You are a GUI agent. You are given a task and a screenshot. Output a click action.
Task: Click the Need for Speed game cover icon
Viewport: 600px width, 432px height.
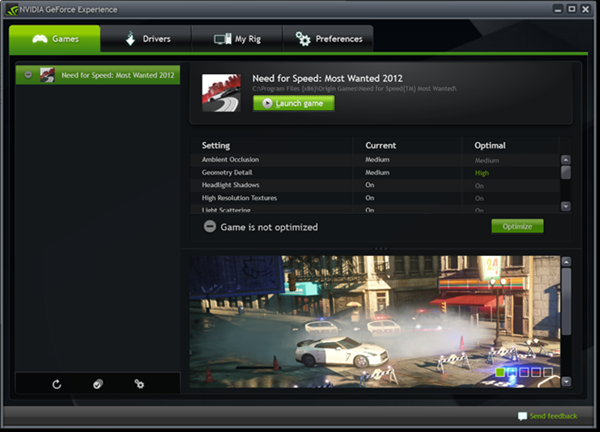point(221,92)
